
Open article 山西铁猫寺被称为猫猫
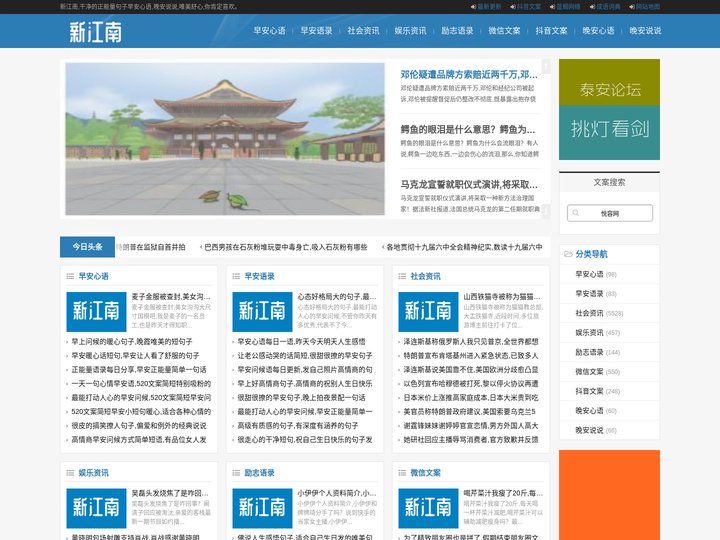point(502,297)
